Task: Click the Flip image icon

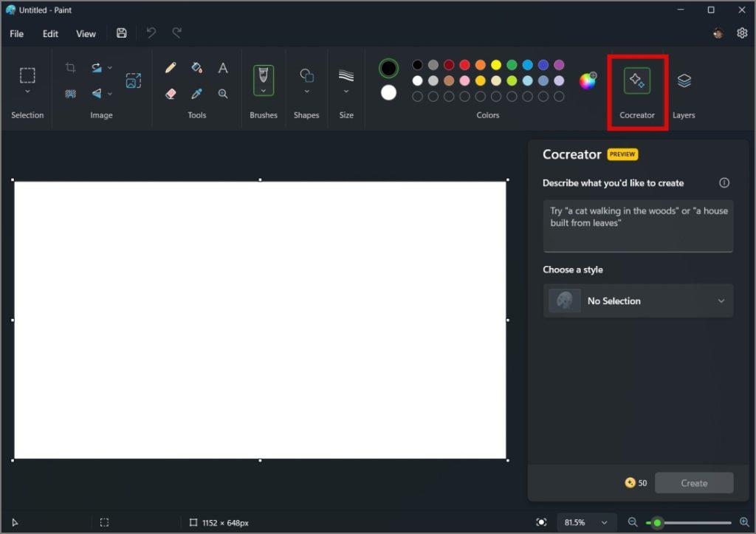Action: [97, 94]
